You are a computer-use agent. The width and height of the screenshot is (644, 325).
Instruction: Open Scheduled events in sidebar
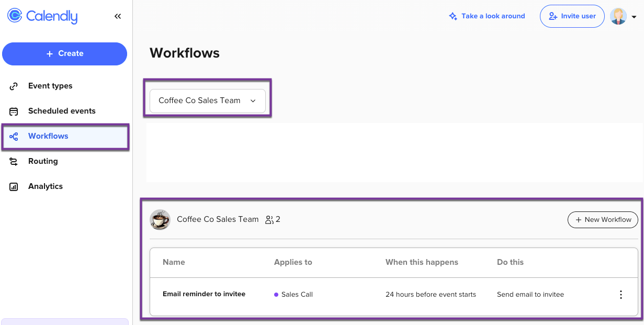coord(62,111)
